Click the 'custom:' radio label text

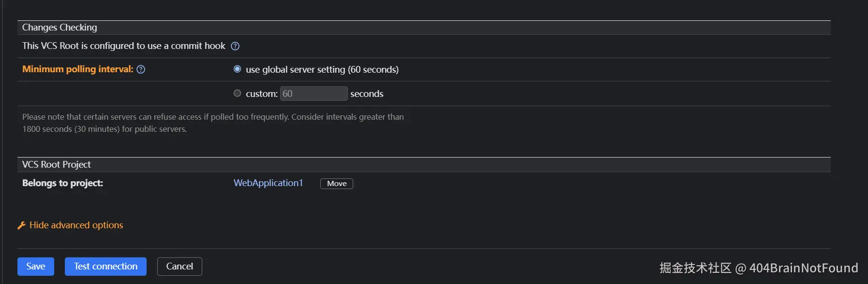click(x=261, y=94)
